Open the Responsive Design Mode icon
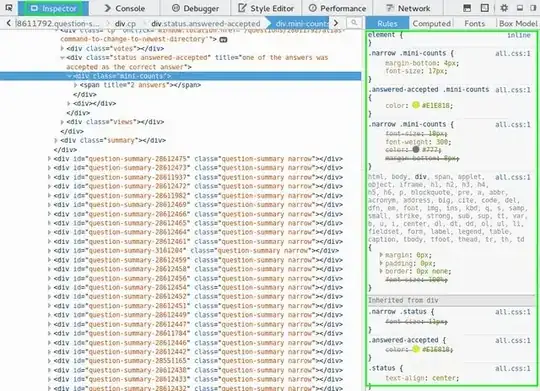540x391 pixels. coord(485,8)
